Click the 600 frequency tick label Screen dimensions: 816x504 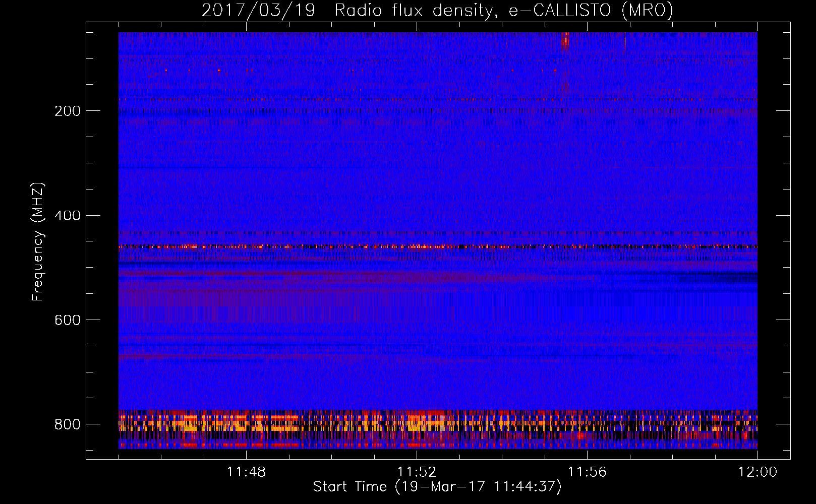point(68,320)
